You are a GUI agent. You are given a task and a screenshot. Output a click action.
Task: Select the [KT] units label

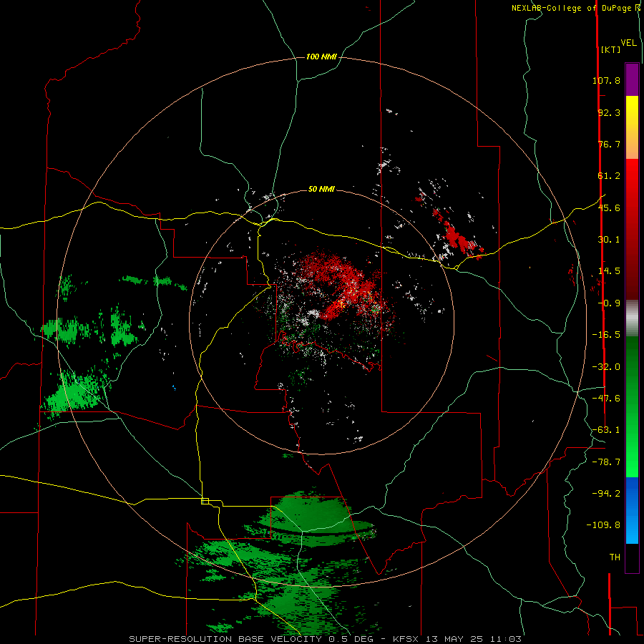pos(610,49)
